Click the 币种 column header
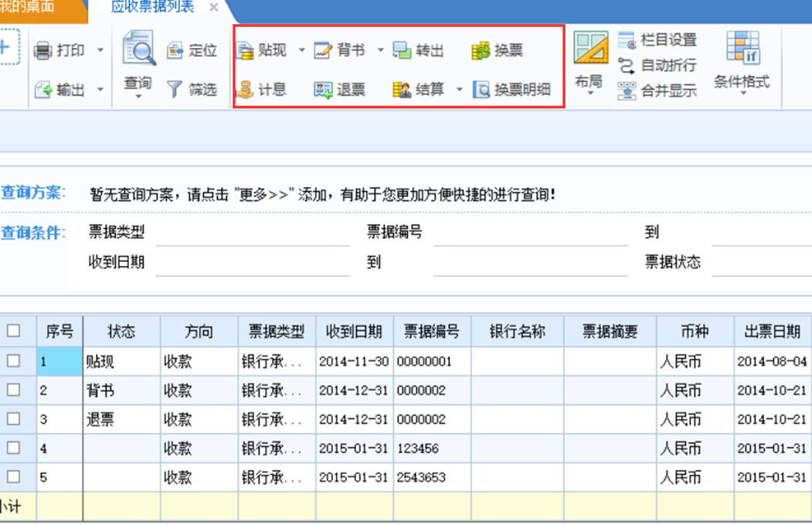 [x=695, y=331]
